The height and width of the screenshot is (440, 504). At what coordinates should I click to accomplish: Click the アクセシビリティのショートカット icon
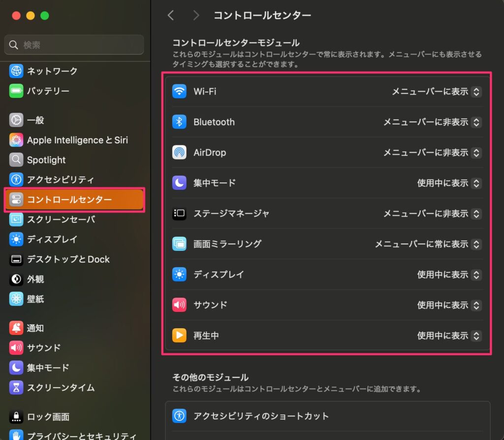pos(179,416)
